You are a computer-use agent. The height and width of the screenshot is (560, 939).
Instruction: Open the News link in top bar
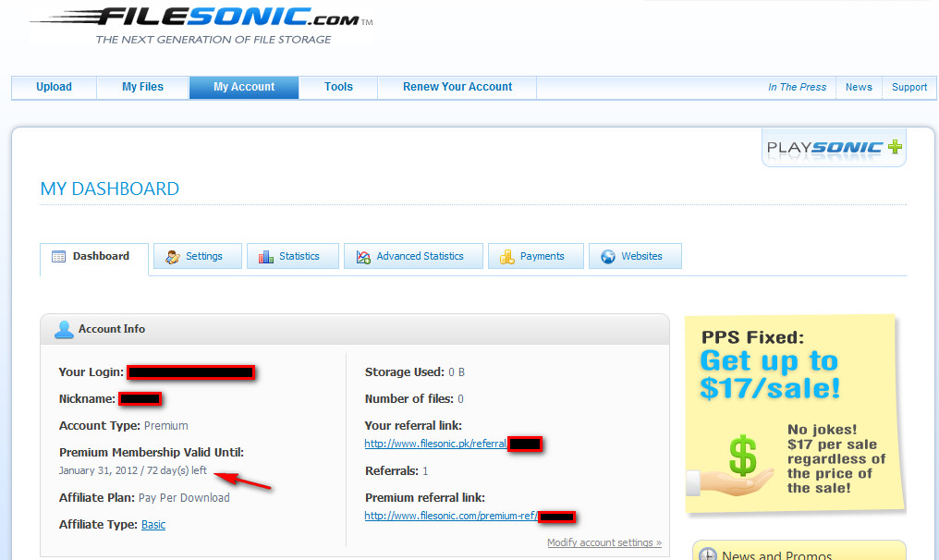click(x=859, y=88)
